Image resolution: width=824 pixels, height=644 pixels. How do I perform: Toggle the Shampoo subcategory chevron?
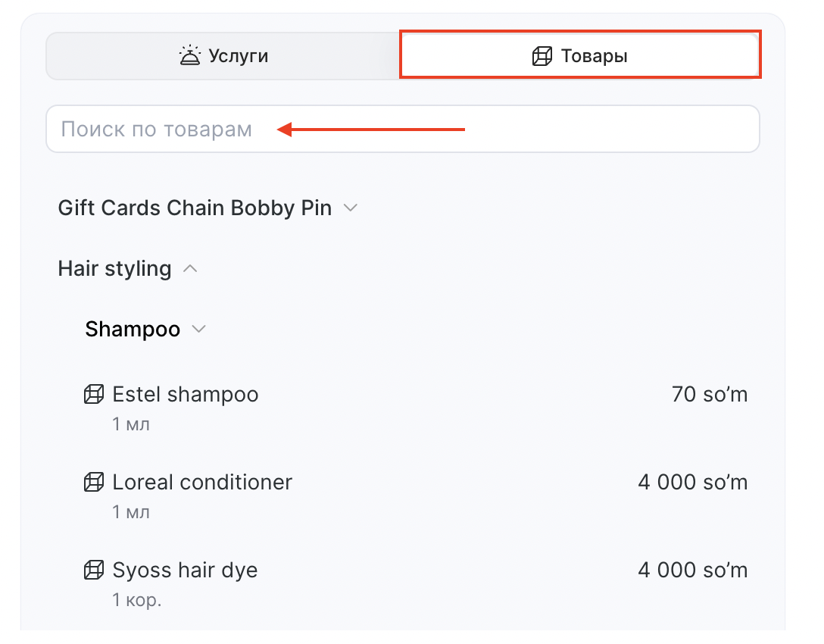(198, 330)
